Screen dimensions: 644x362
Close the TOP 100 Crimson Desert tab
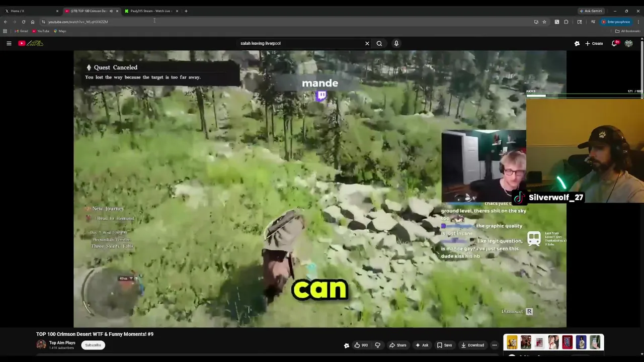tap(117, 11)
